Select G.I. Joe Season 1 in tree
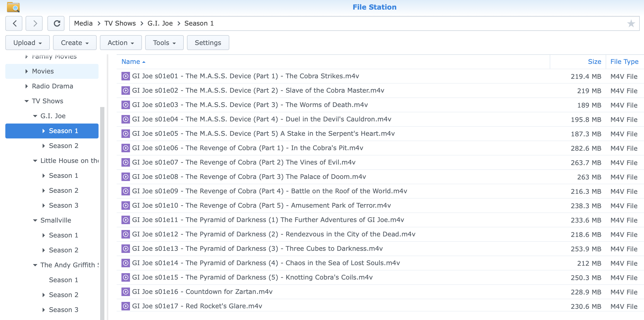This screenshot has width=644, height=320. (x=52, y=131)
